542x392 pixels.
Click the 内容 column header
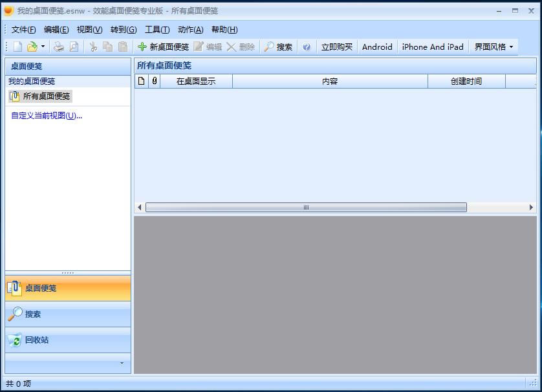[x=330, y=82]
